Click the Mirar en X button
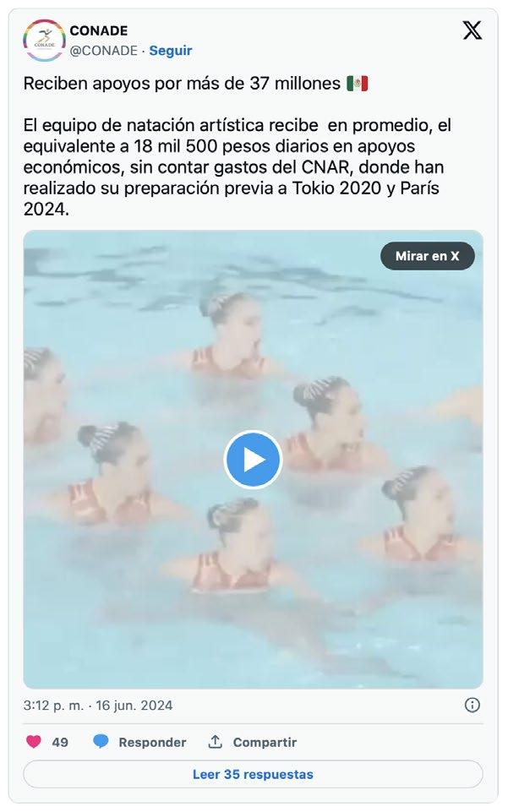 click(427, 256)
